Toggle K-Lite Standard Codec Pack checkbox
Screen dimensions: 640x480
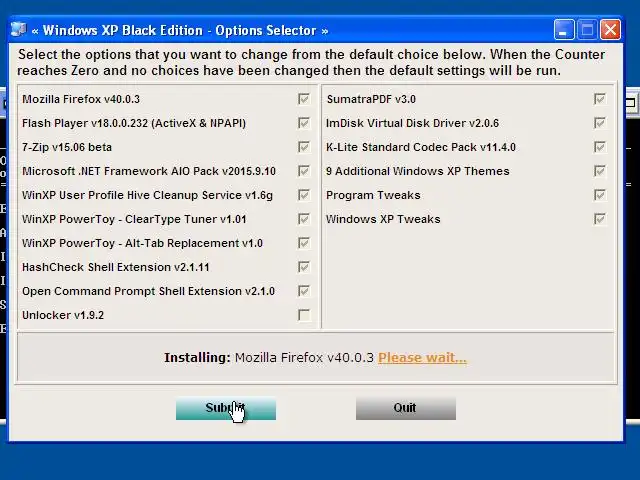tap(600, 147)
